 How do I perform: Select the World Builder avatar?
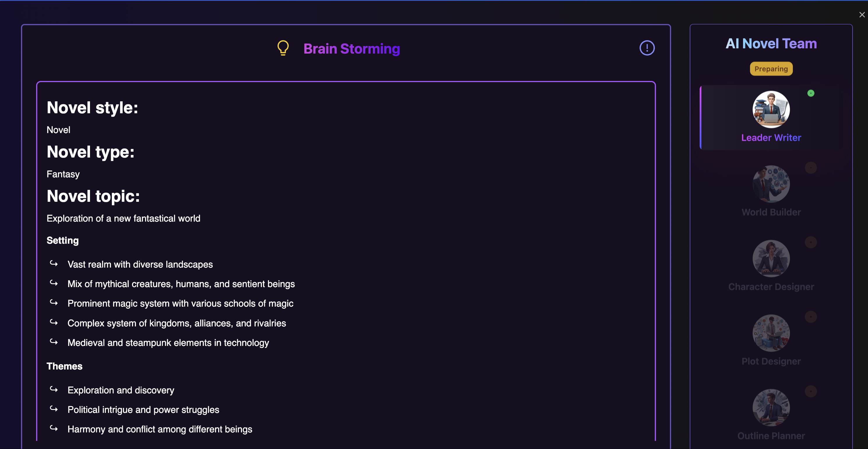771,184
